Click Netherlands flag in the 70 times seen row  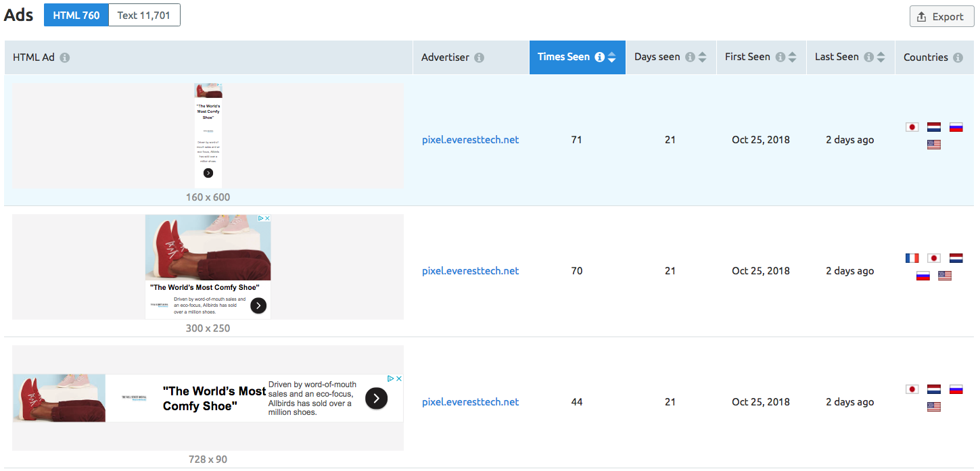click(956, 258)
